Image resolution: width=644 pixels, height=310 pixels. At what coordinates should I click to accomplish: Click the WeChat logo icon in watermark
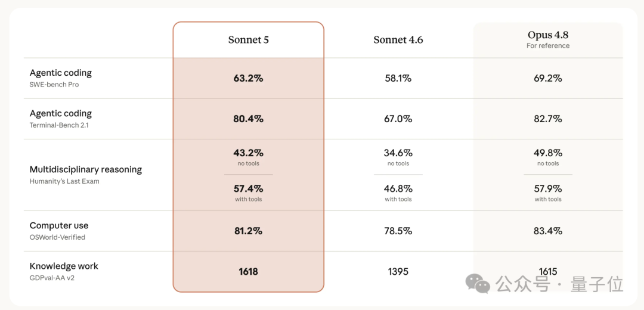click(x=478, y=284)
